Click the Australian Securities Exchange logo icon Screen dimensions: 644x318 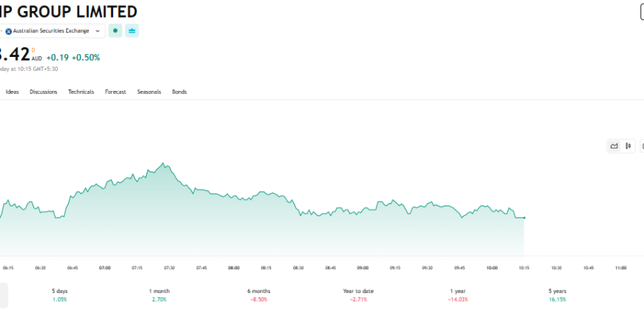pos(9,31)
